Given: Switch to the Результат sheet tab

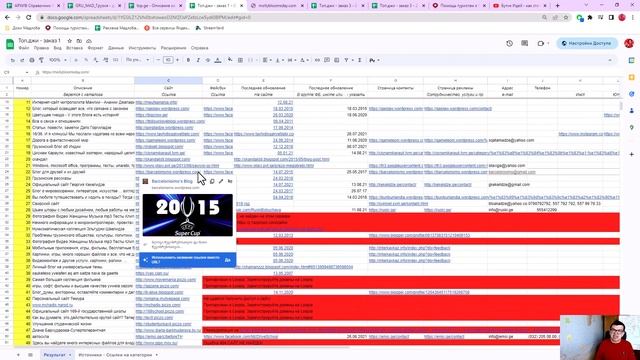Looking at the screenshot, I should [x=54, y=355].
